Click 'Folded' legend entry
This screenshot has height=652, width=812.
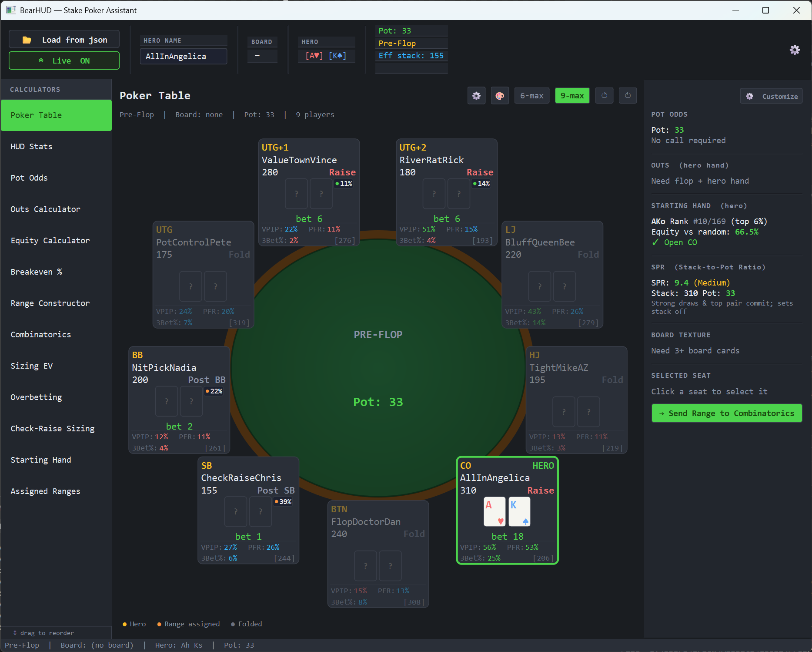247,624
